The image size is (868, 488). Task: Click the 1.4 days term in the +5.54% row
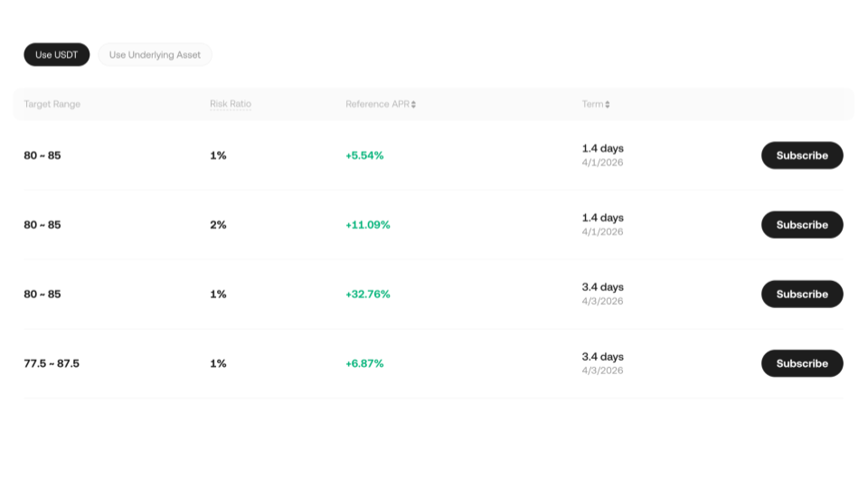[602, 148]
